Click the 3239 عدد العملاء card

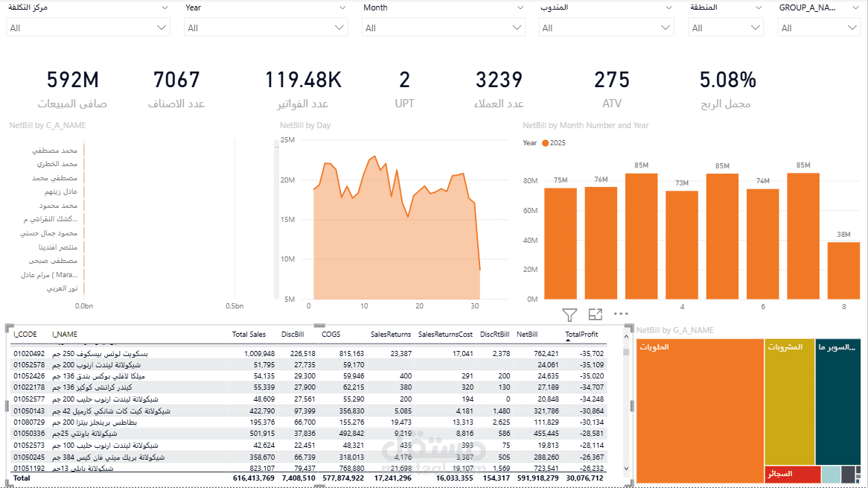click(x=499, y=89)
